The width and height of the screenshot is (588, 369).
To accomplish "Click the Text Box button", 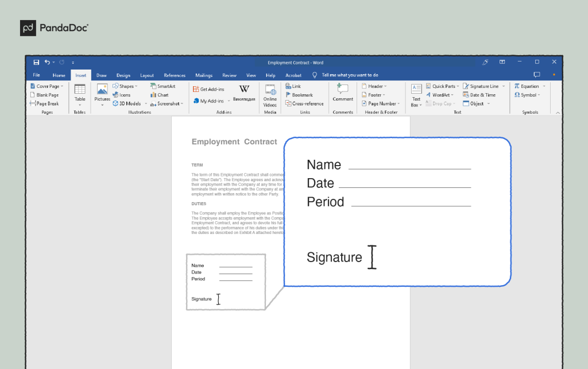I will point(416,95).
